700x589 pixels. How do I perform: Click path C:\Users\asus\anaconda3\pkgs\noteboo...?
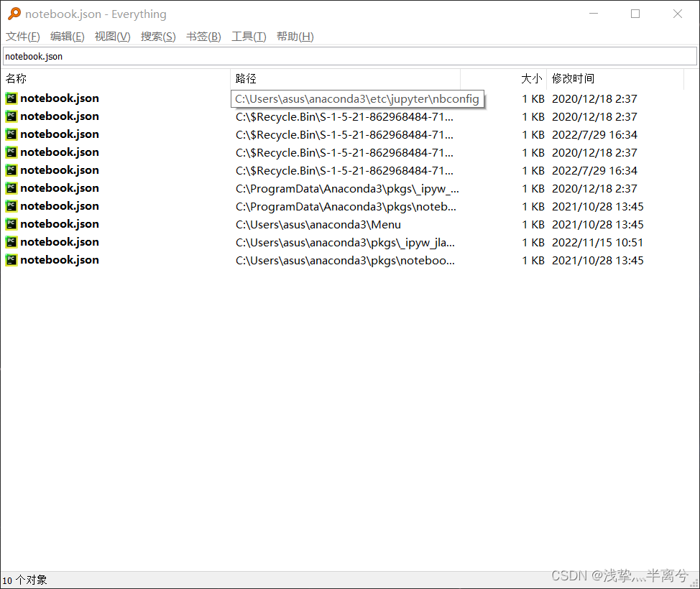tap(345, 261)
